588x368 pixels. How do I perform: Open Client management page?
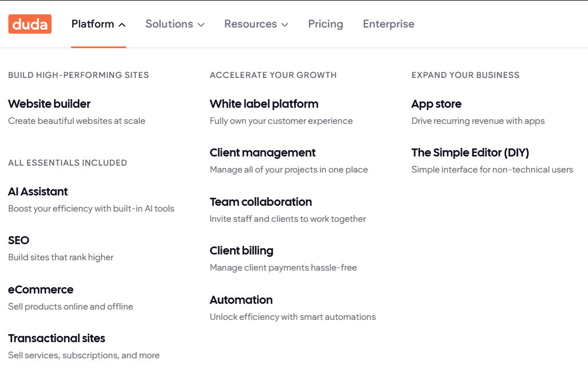click(262, 152)
